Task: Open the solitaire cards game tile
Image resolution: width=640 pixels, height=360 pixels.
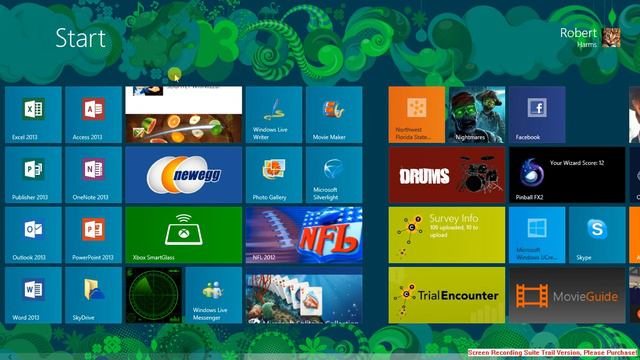Action: (x=304, y=295)
